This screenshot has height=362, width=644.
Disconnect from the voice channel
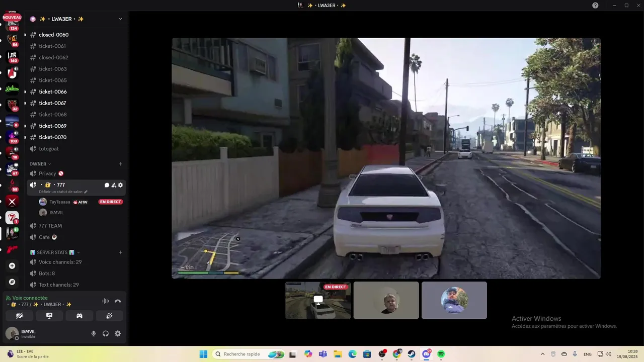(118, 301)
